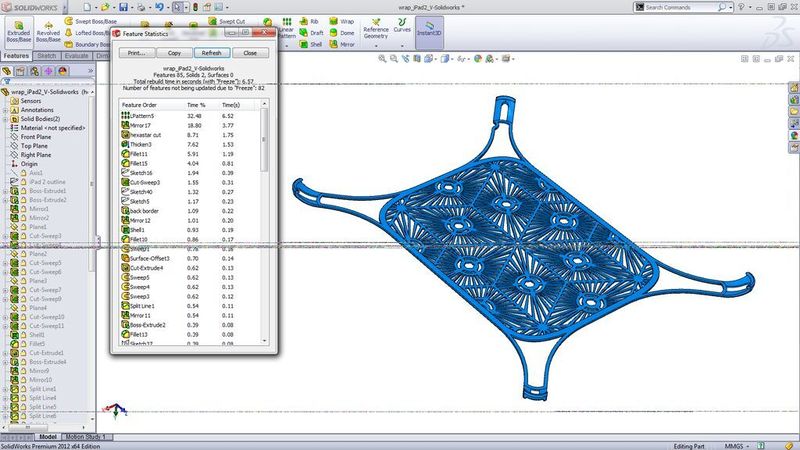The width and height of the screenshot is (800, 450).
Task: Open the DimXpertManager tab icon
Action: point(48,71)
